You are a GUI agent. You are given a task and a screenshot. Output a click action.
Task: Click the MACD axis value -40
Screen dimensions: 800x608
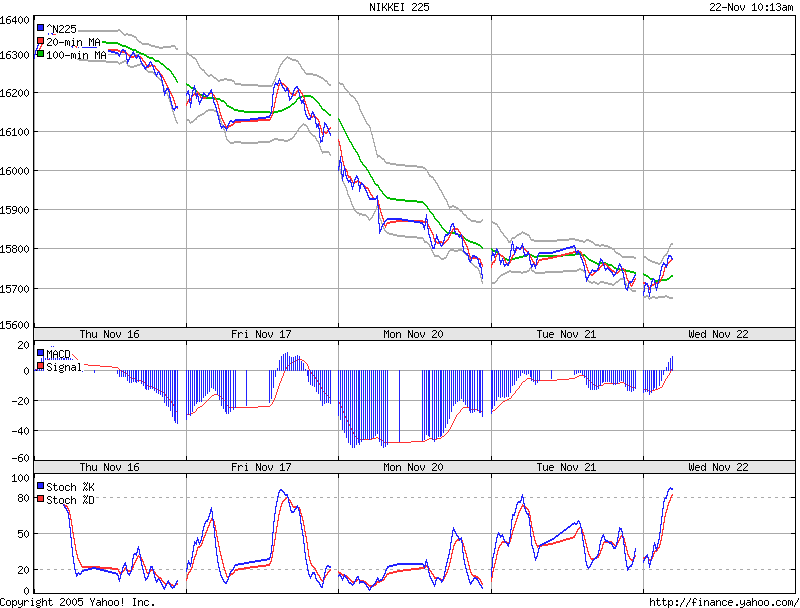tap(20, 432)
